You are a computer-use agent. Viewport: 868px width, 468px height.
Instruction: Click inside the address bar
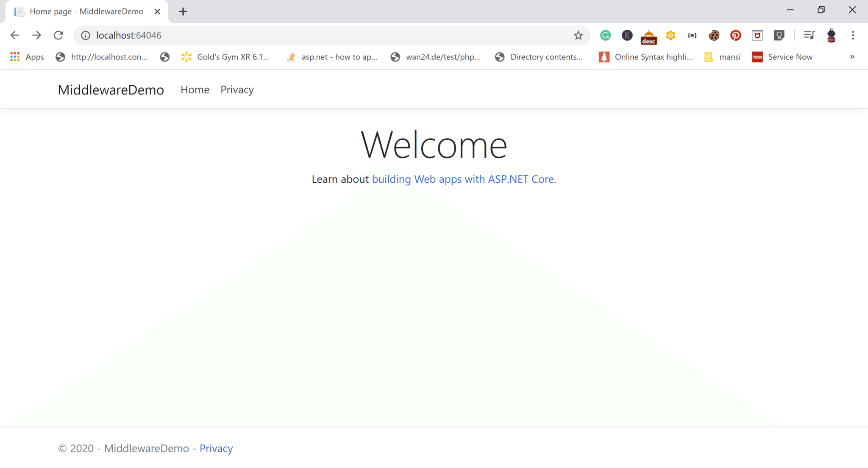(297, 35)
